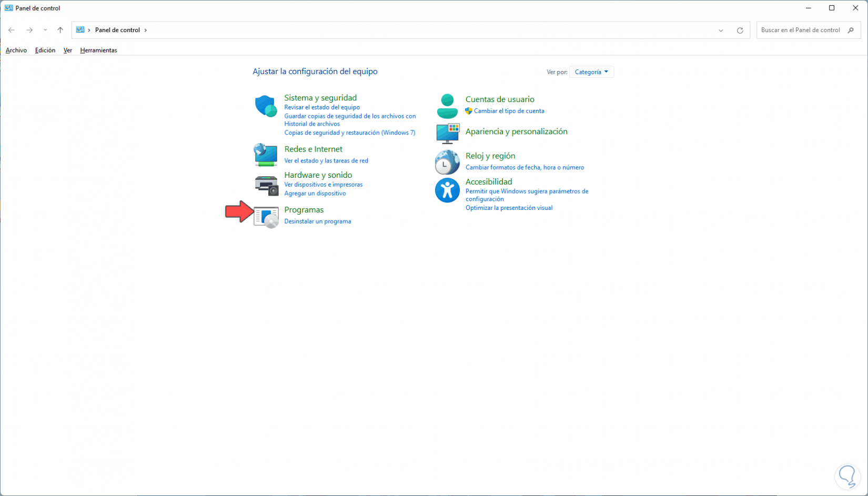Screen dimensions: 868x496
Task: Click Cambiar el tipo de cuenta
Action: point(509,111)
